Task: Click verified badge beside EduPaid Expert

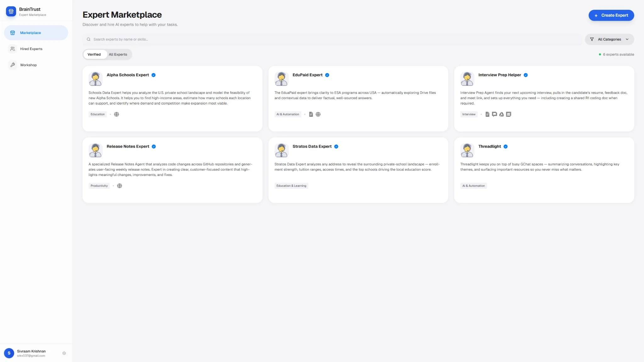Action: point(327,75)
